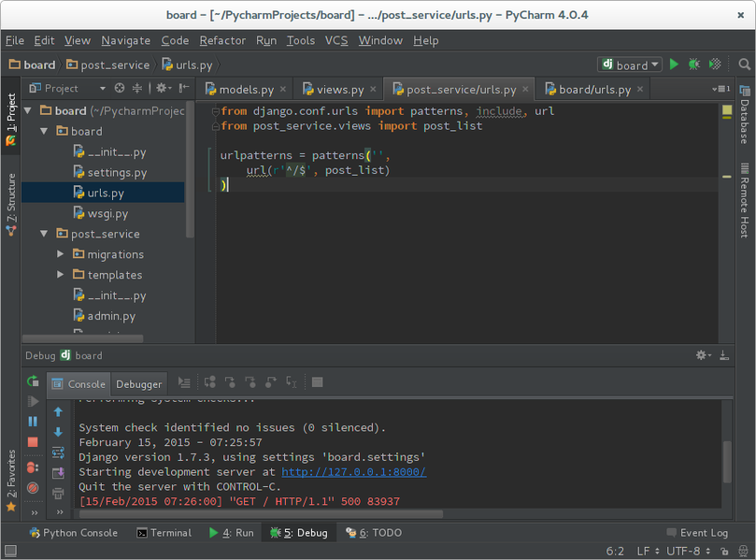The image size is (756, 560).
Task: Stop the debug process red square
Action: pyautogui.click(x=33, y=442)
